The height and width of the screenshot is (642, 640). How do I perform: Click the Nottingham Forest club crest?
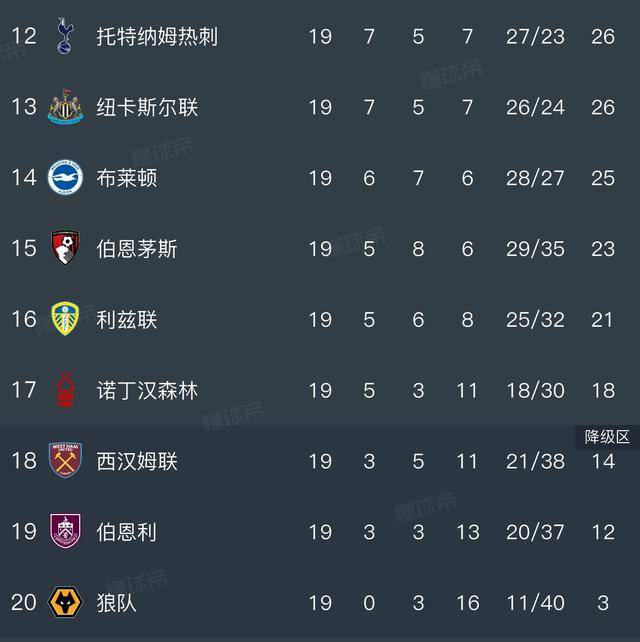tap(65, 390)
